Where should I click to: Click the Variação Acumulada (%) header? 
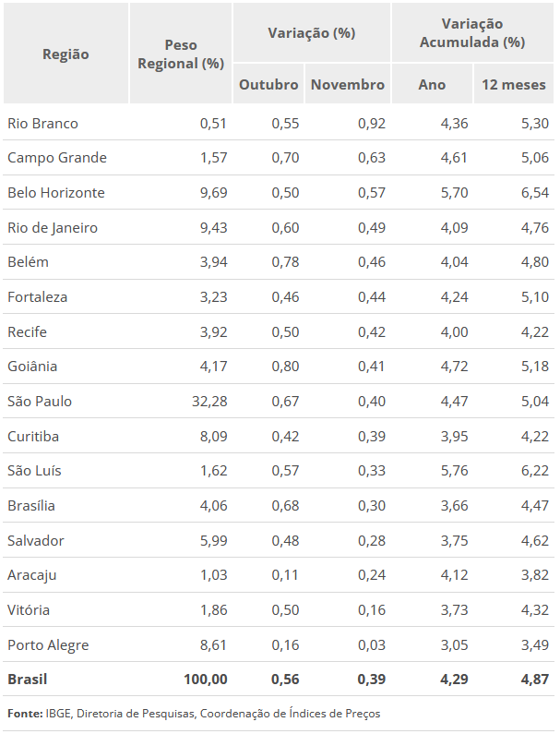(x=472, y=32)
